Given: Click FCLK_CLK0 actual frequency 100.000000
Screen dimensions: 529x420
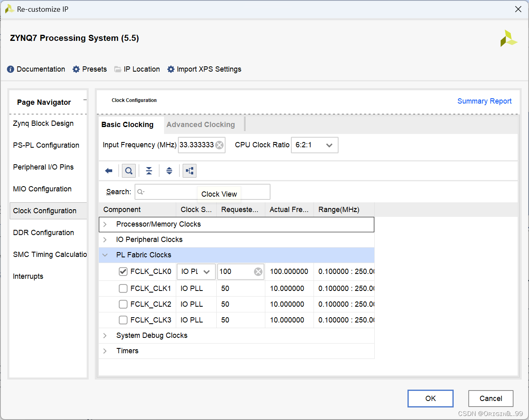Looking at the screenshot, I should pyautogui.click(x=289, y=272).
